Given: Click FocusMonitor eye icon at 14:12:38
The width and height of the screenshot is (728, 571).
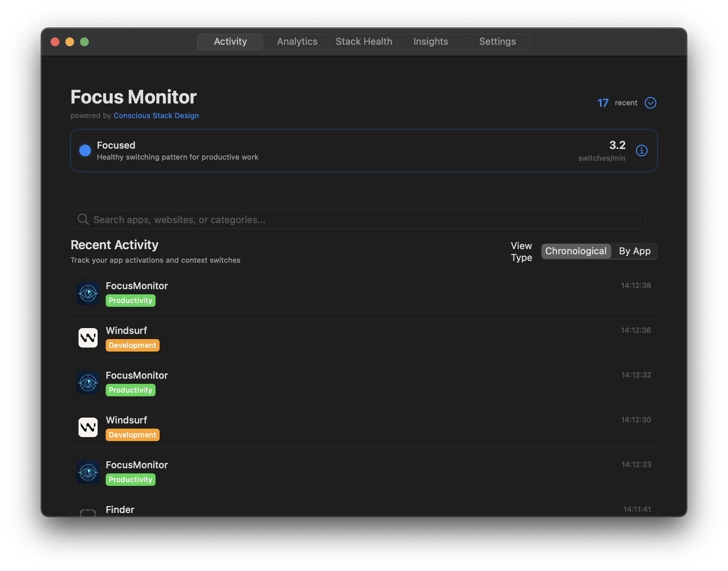Looking at the screenshot, I should click(88, 293).
